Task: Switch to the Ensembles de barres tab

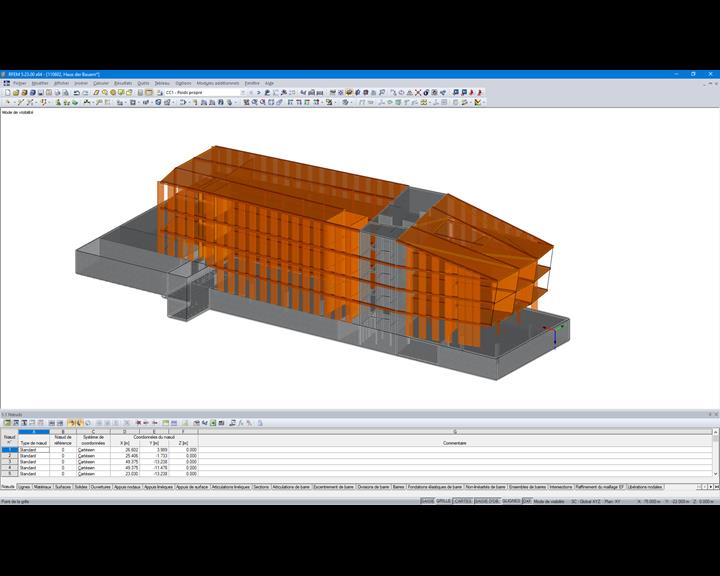Action: [x=528, y=486]
